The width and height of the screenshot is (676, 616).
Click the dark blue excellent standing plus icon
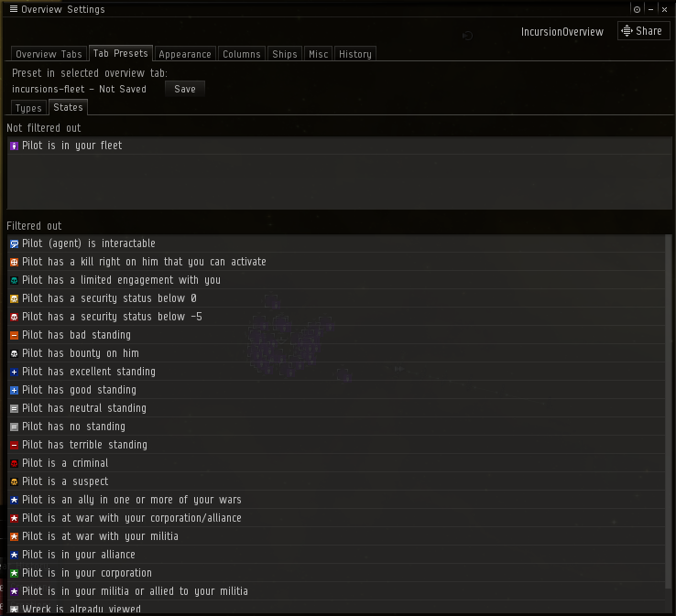coord(15,373)
